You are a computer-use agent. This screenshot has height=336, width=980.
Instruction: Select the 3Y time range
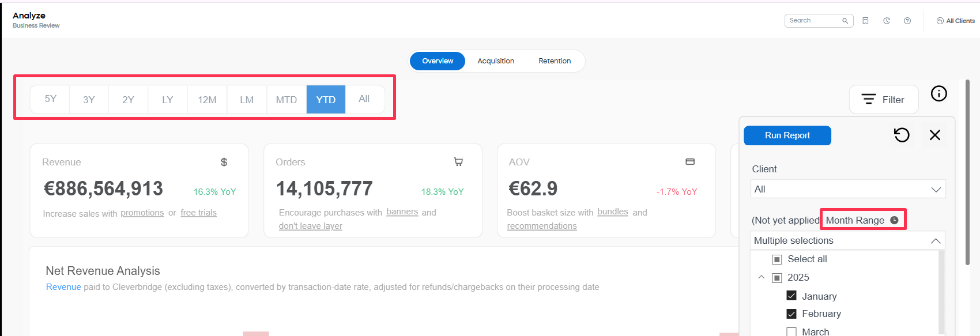tap(89, 99)
